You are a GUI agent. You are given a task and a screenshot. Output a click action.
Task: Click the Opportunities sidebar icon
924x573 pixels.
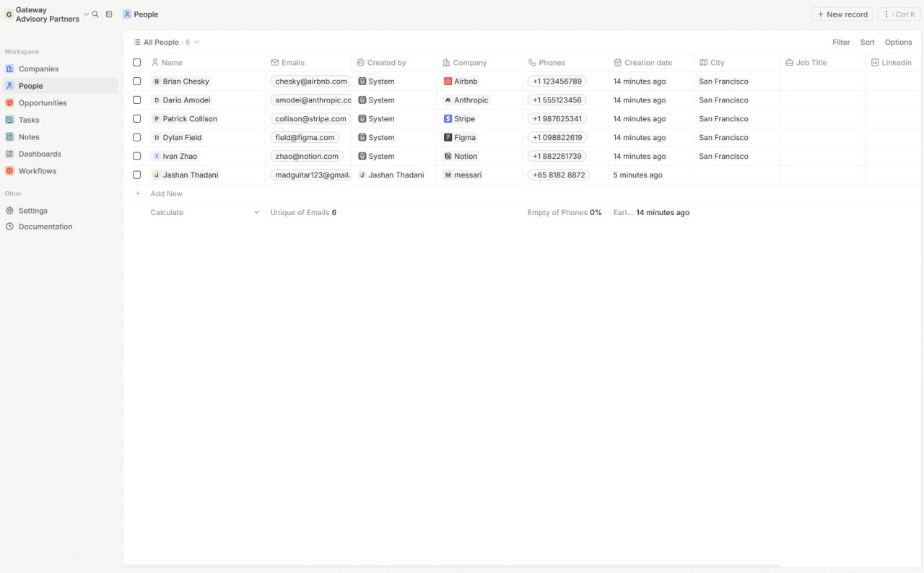pyautogui.click(x=10, y=103)
